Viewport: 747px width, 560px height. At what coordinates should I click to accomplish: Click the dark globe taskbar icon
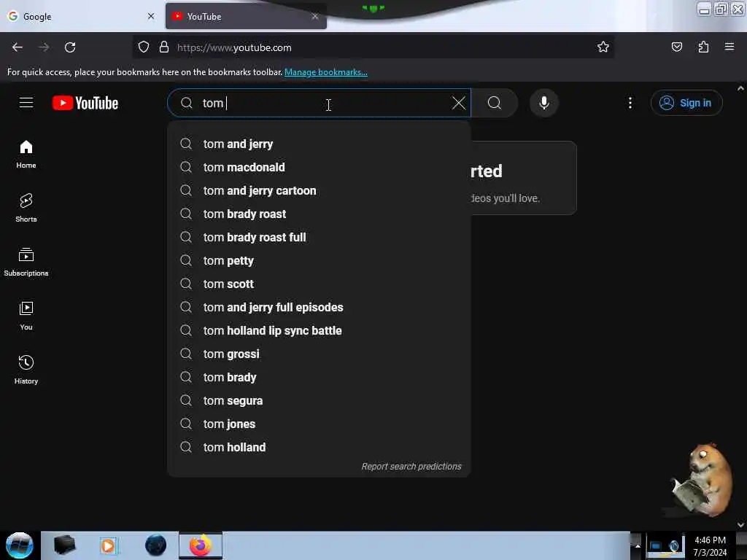155,545
